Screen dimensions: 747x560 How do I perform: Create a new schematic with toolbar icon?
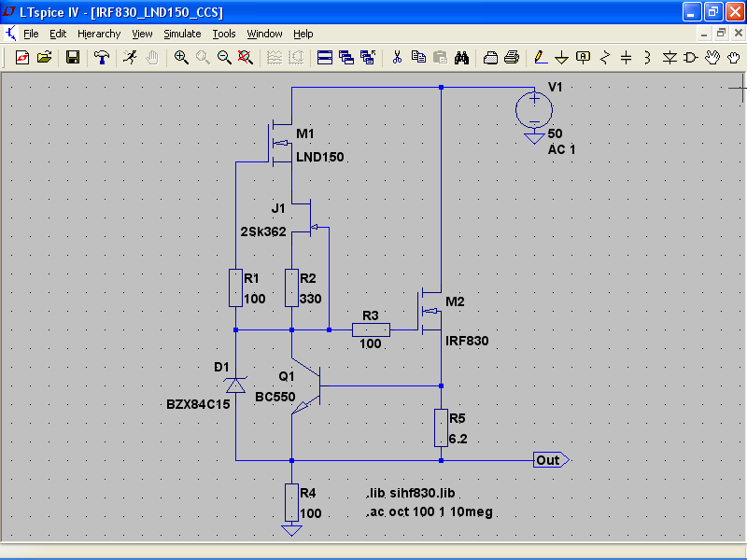click(21, 58)
